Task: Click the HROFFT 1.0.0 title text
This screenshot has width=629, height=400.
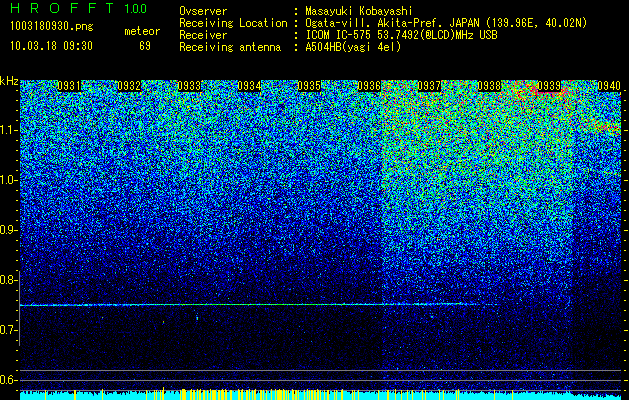Action: coord(79,8)
